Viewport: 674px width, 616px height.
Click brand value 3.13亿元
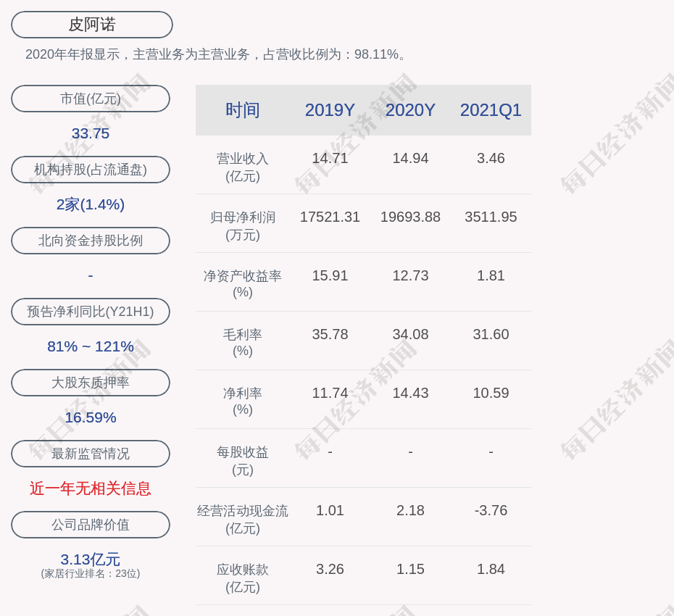point(91,559)
